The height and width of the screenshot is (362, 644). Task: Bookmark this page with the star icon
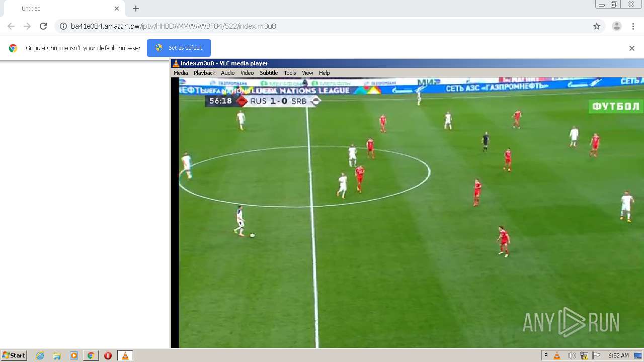(x=597, y=26)
